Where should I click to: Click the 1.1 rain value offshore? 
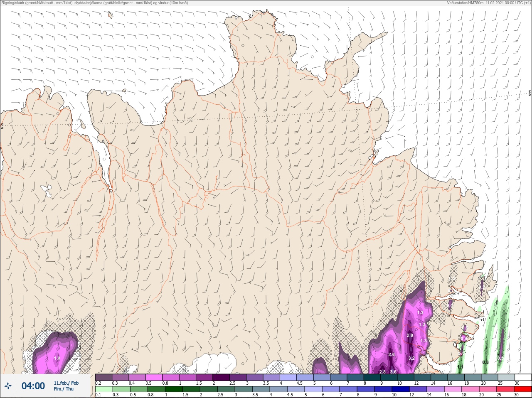[460, 367]
